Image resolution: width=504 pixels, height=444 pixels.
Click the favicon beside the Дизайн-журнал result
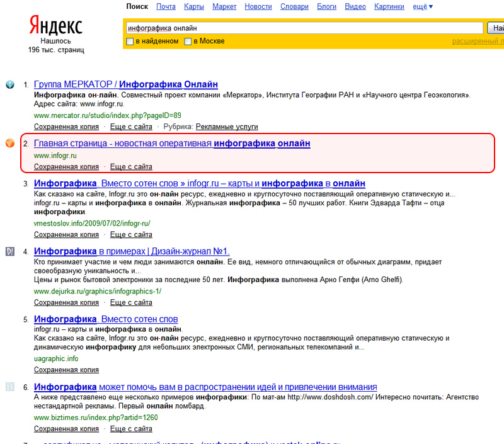(x=10, y=251)
